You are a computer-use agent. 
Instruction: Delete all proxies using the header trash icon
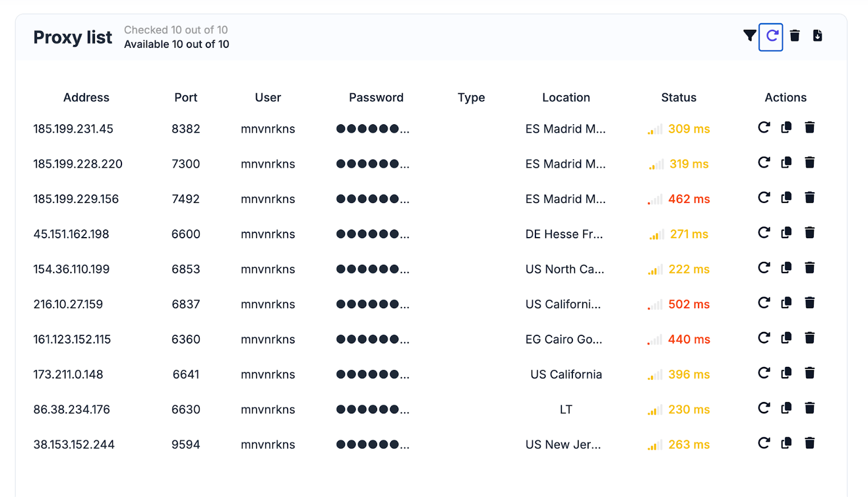pyautogui.click(x=795, y=36)
